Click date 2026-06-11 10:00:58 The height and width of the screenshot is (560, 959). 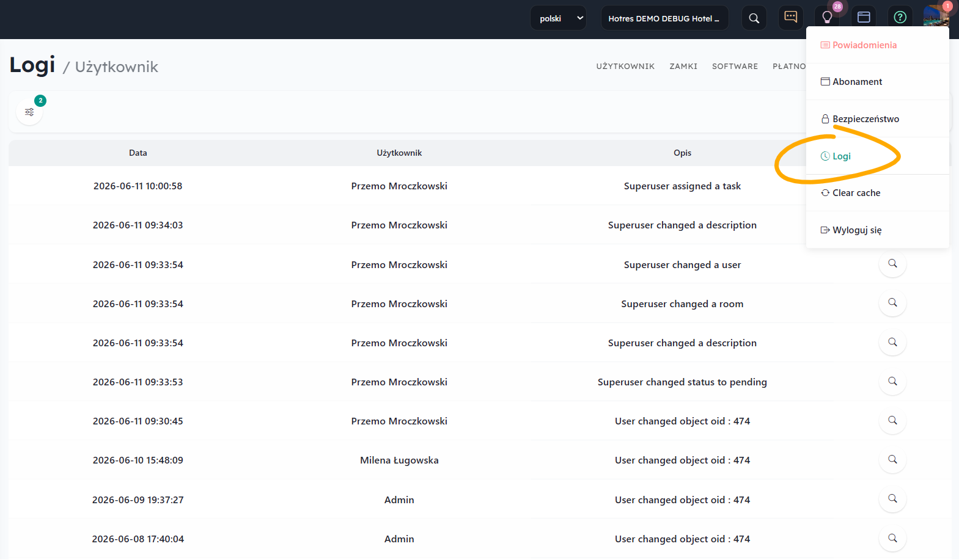click(x=138, y=186)
